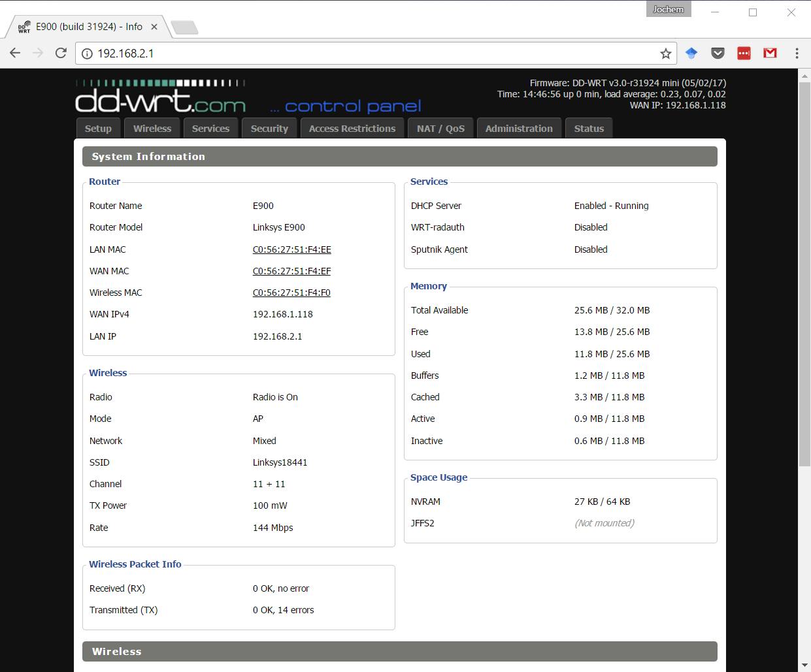Open the Setup tab
Viewport: 811px width, 672px height.
(x=98, y=128)
